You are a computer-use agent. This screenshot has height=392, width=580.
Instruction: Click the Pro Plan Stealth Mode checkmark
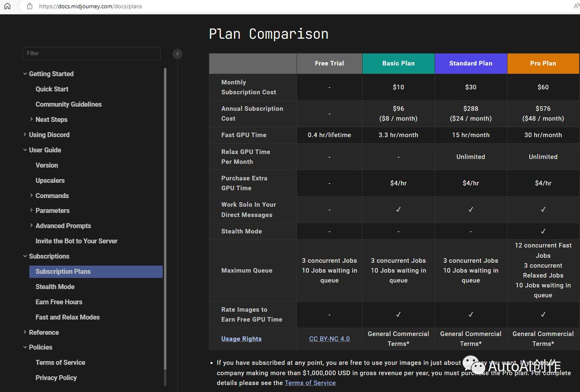click(543, 231)
